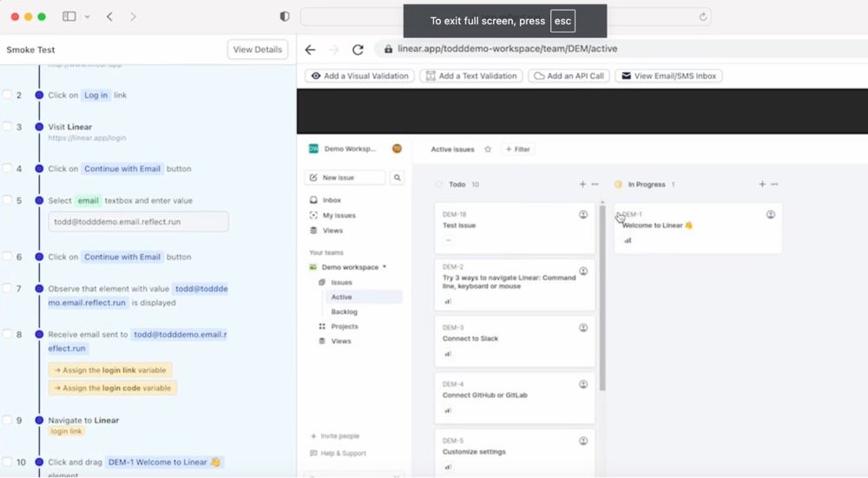Image resolution: width=868 pixels, height=478 pixels.
Task: Open In Progress column more options
Action: 774,184
